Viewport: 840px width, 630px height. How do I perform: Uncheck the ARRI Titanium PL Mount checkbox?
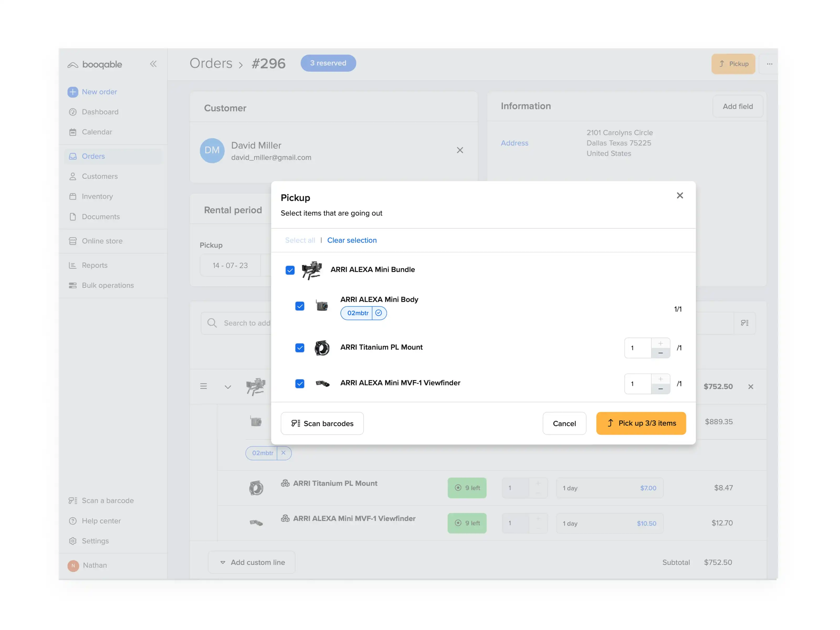pos(300,348)
